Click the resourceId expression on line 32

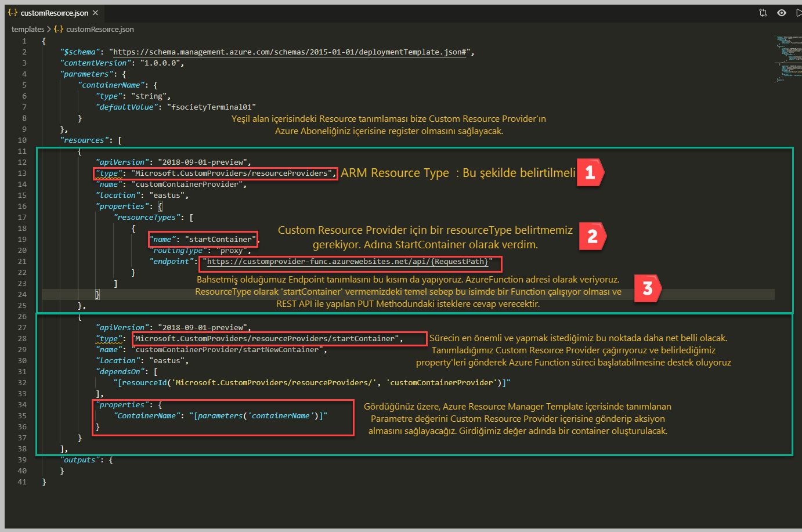tap(312, 382)
